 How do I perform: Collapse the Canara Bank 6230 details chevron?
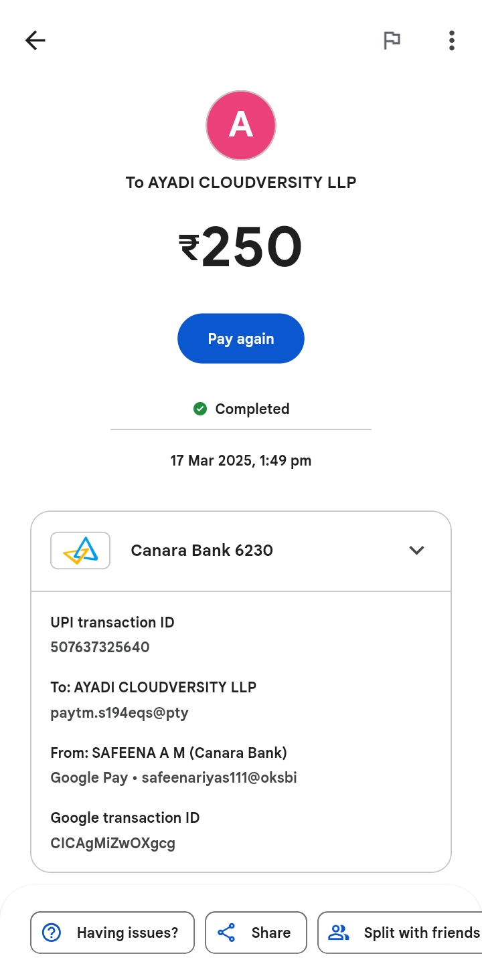click(x=416, y=551)
